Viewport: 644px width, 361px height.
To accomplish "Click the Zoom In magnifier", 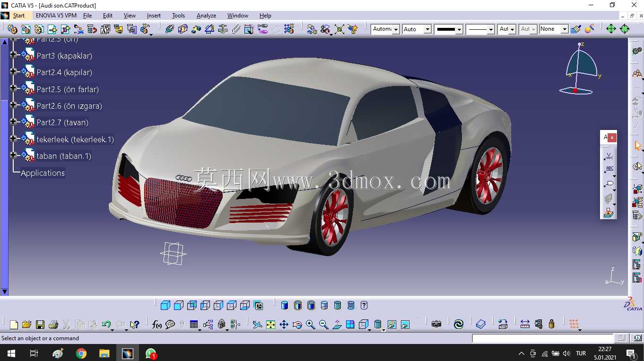I will coord(310,325).
